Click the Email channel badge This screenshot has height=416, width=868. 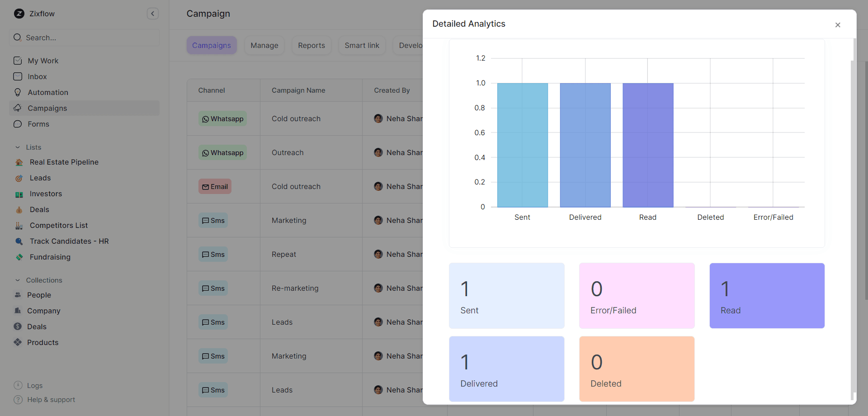[x=215, y=186]
